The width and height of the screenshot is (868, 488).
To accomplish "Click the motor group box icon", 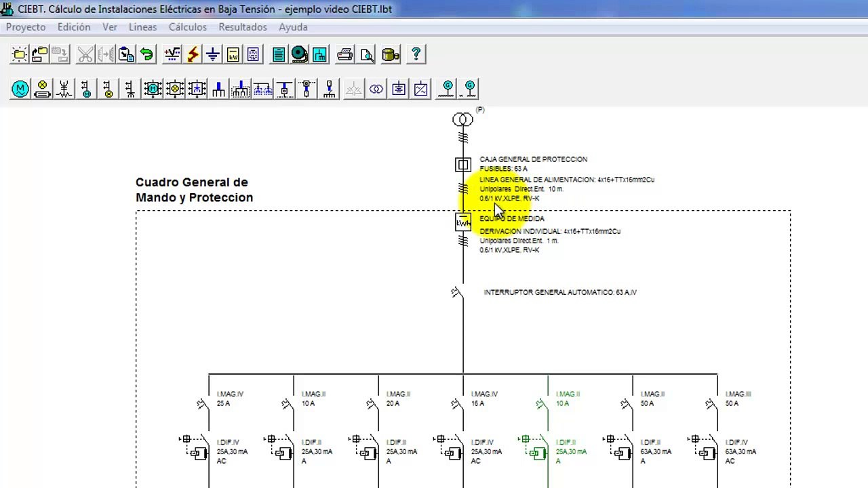I will [x=153, y=89].
